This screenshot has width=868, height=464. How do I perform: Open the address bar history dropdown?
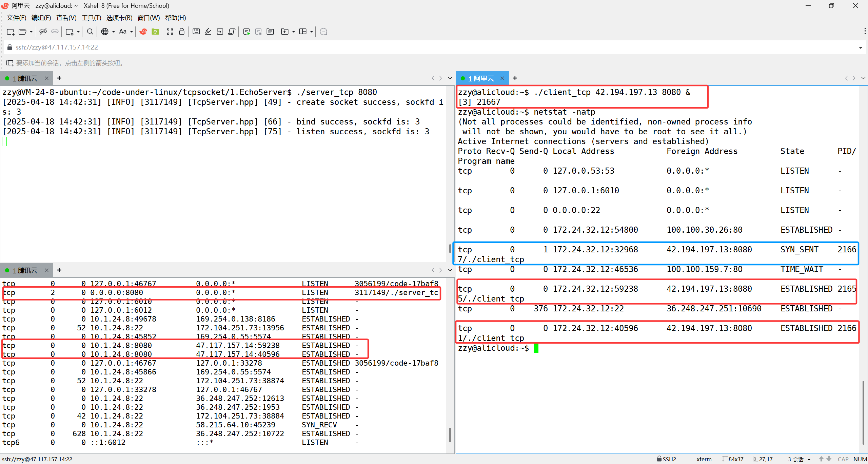pos(861,47)
